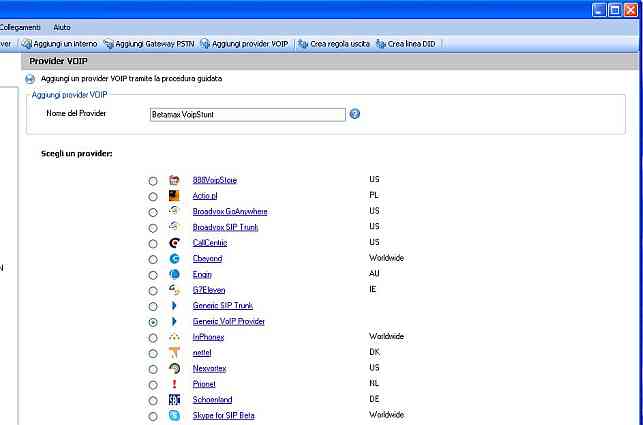The image size is (643, 425).
Task: Open the Broadvox GoAnywhere link
Action: click(x=230, y=211)
